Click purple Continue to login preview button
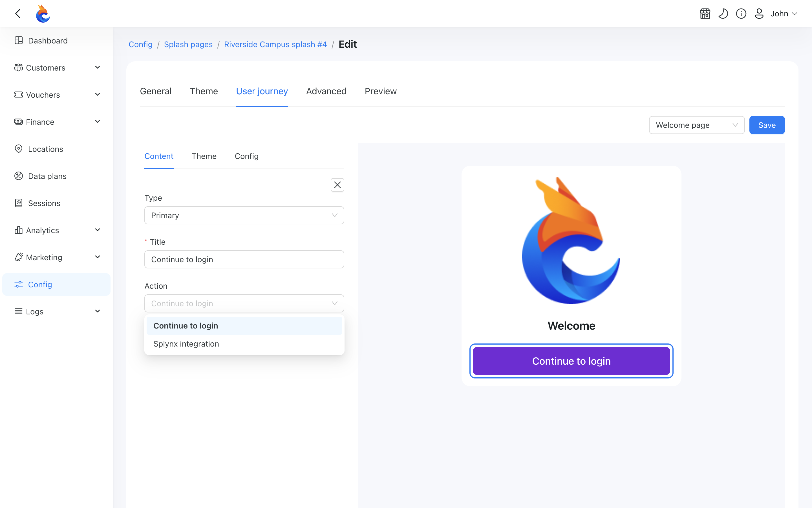 point(571,361)
